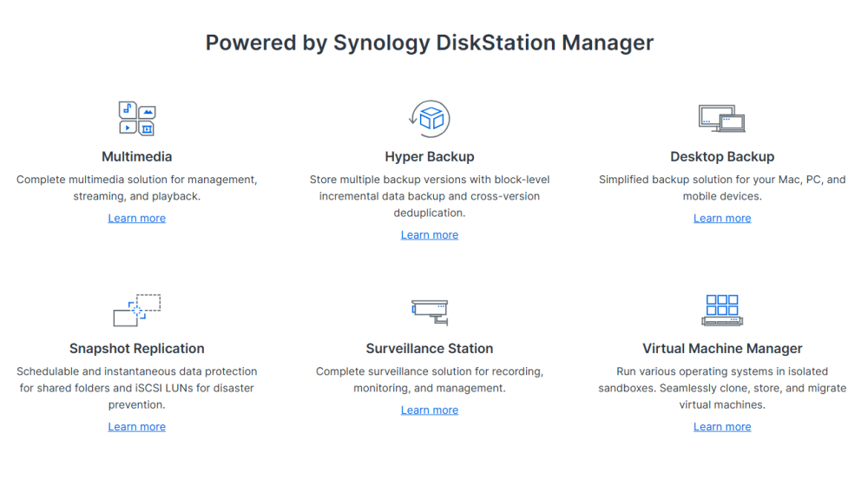868x479 pixels.
Task: Click the Powered by Synology DiskStation Manager title
Action: (430, 43)
